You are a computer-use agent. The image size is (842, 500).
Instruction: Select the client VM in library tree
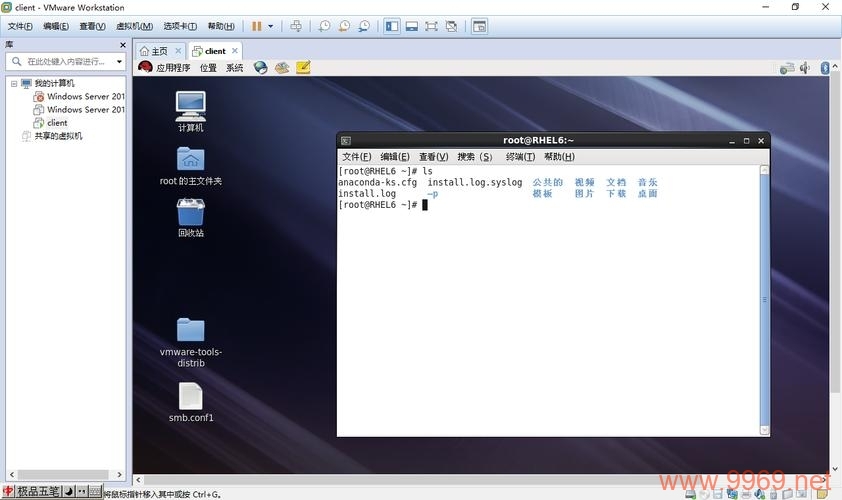[50, 123]
